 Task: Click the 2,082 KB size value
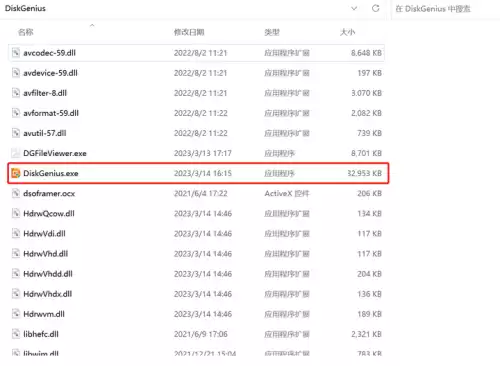pos(366,113)
